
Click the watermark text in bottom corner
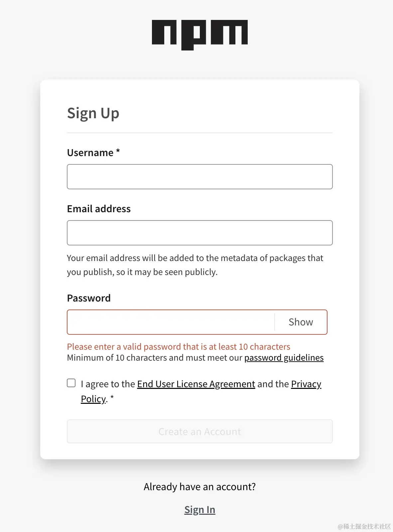pyautogui.click(x=364, y=526)
